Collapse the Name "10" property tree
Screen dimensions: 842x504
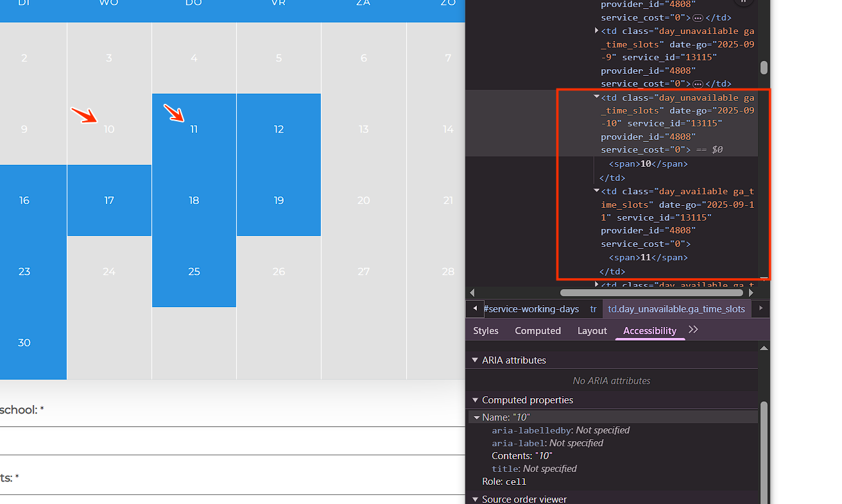coord(477,417)
